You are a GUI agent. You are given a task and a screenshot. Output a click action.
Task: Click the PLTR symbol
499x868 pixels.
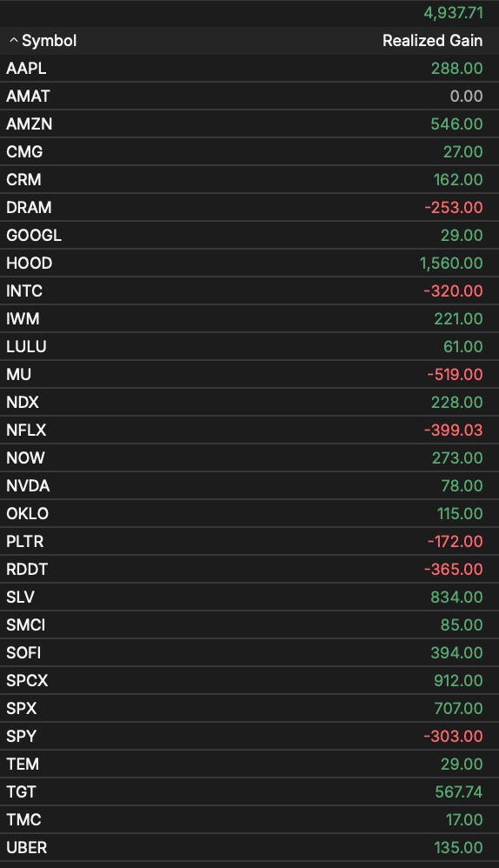point(25,541)
